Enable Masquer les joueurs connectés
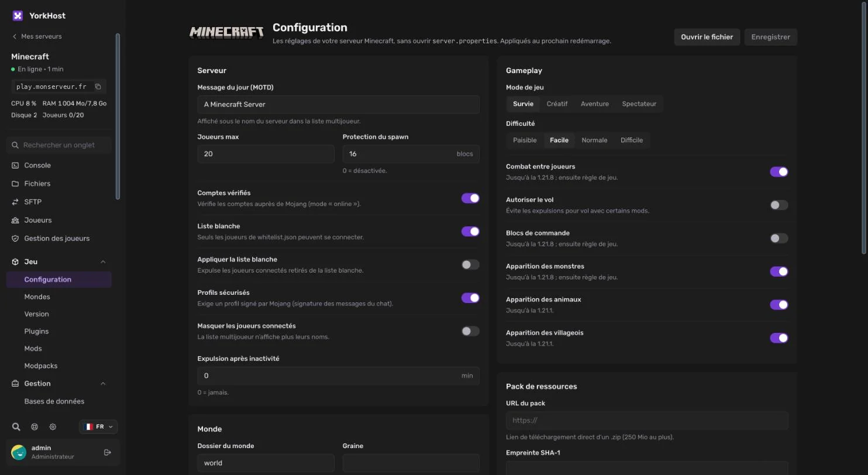The image size is (868, 475). (470, 331)
